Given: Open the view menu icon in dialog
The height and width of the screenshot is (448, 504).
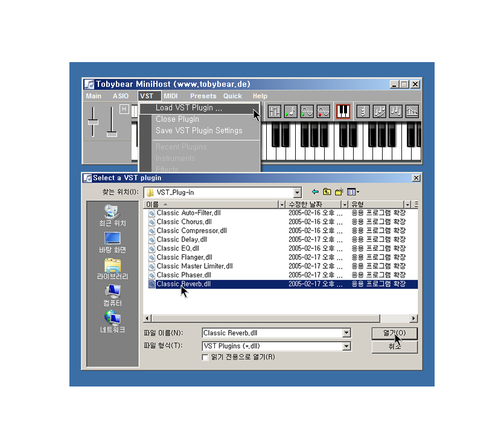Looking at the screenshot, I should point(353,192).
